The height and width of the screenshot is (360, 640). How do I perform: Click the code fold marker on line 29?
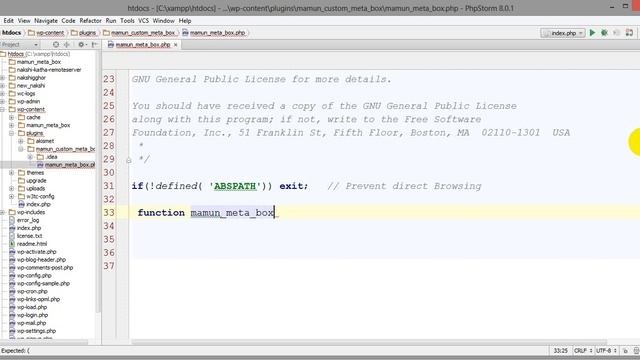point(129,160)
